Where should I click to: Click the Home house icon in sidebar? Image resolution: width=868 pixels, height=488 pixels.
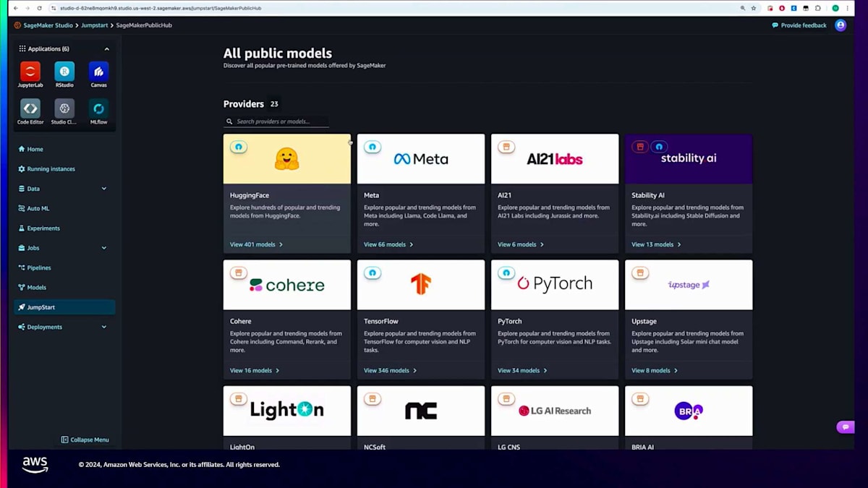click(22, 149)
